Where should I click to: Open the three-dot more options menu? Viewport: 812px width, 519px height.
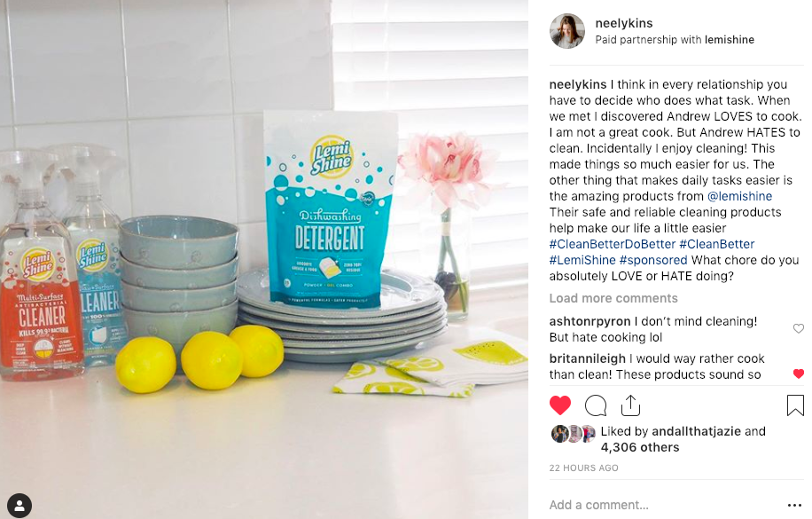click(794, 505)
